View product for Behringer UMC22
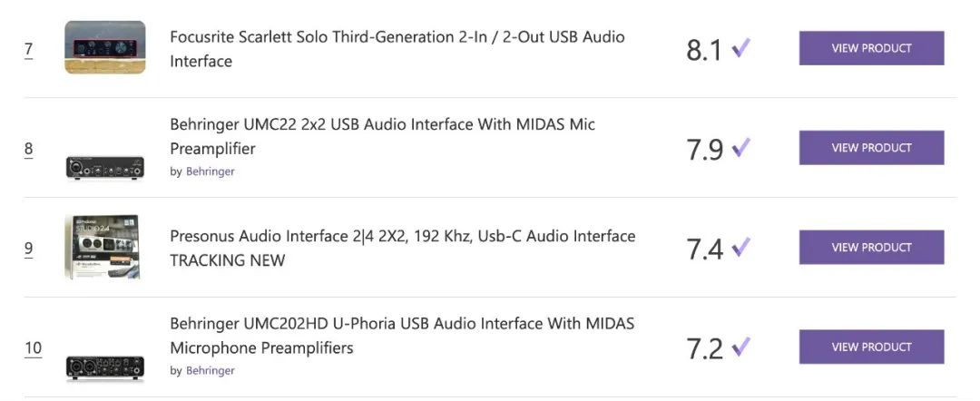 871,147
